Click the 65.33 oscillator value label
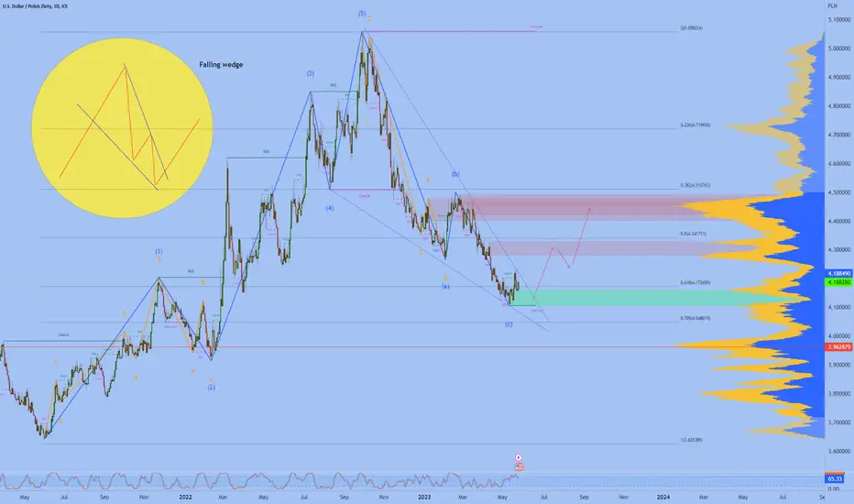Image resolution: width=854 pixels, height=504 pixels. coord(835,479)
